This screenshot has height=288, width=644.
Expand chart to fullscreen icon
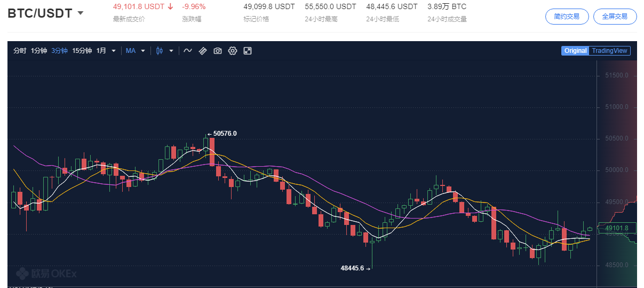(248, 51)
